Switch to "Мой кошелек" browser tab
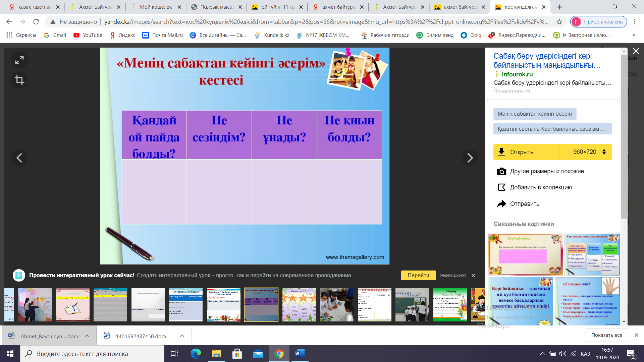 tap(156, 7)
